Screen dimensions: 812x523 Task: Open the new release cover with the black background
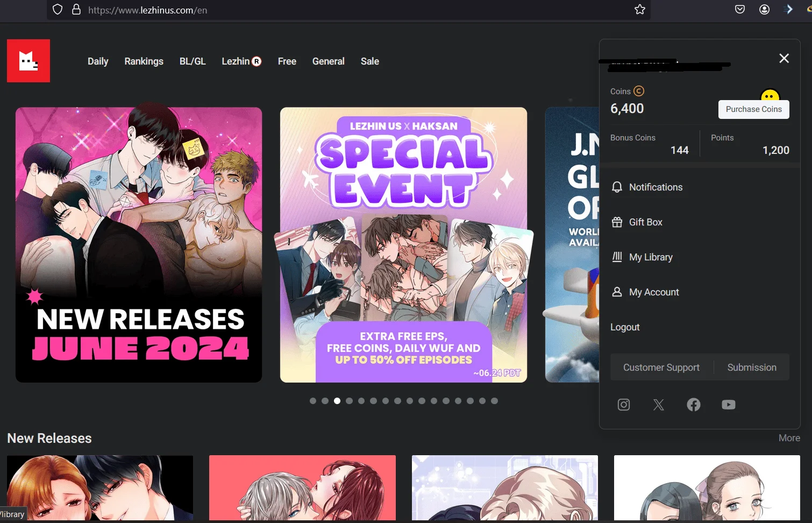click(x=100, y=488)
